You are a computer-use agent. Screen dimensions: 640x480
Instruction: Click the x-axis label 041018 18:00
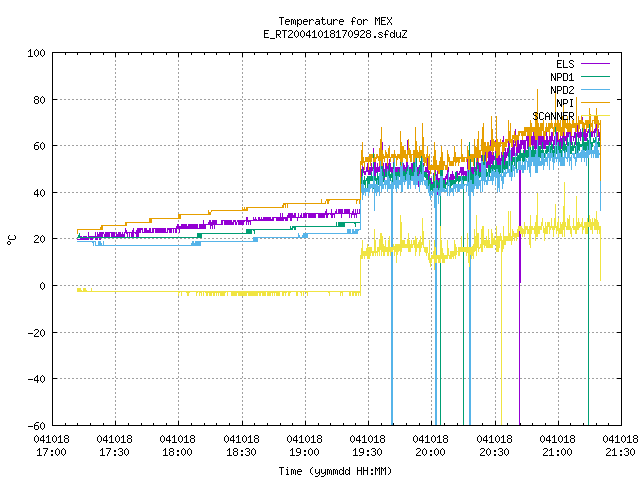pos(178,446)
